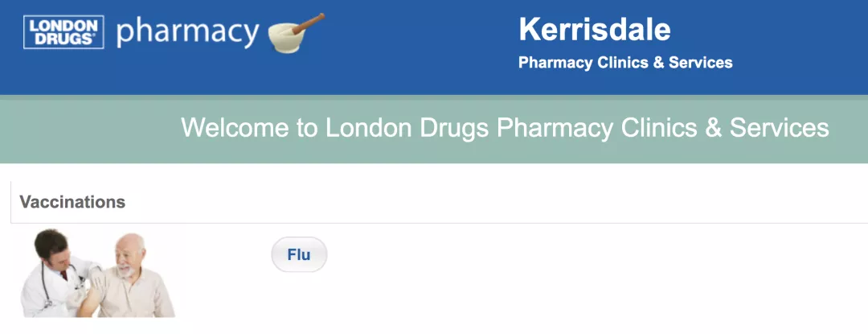Click the elderly patient's face in the photo
Viewport: 868px width, 334px height.
125,254
